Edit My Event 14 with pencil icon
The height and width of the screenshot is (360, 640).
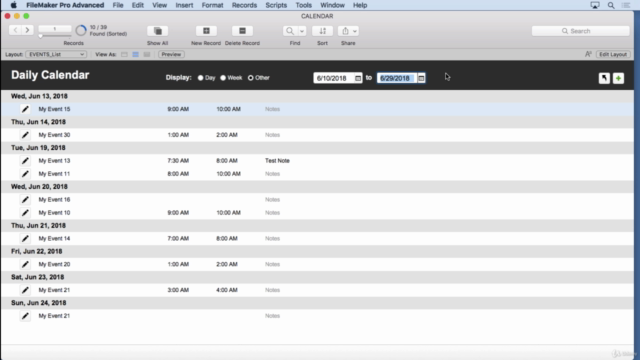point(25,238)
